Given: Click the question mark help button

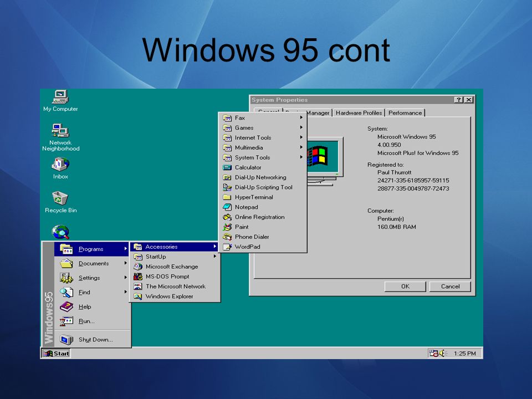Looking at the screenshot, I should pos(459,100).
